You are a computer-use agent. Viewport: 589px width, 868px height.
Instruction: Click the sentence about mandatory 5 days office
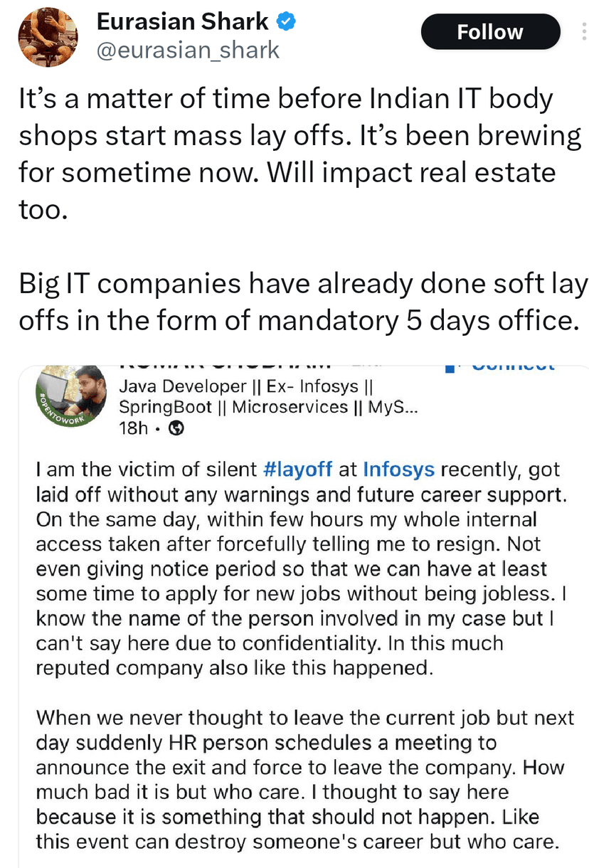[x=299, y=302]
